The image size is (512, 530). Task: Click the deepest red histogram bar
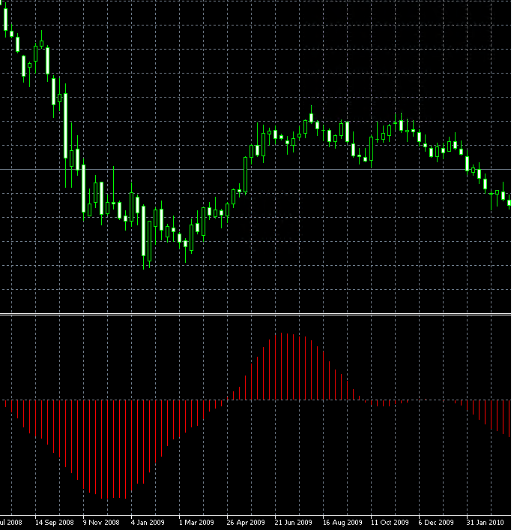(107, 450)
